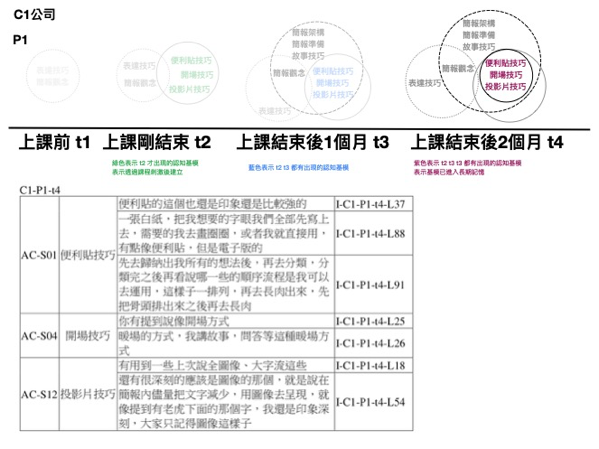
Task: Select the "上課結束後2個月 t4" timeline heading
Action: (x=487, y=143)
